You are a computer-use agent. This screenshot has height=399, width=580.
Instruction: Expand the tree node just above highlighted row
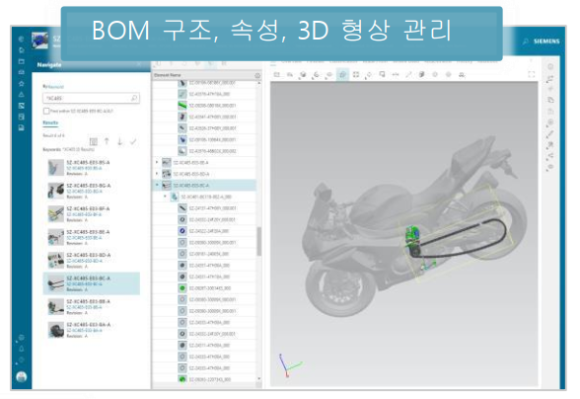click(157, 173)
